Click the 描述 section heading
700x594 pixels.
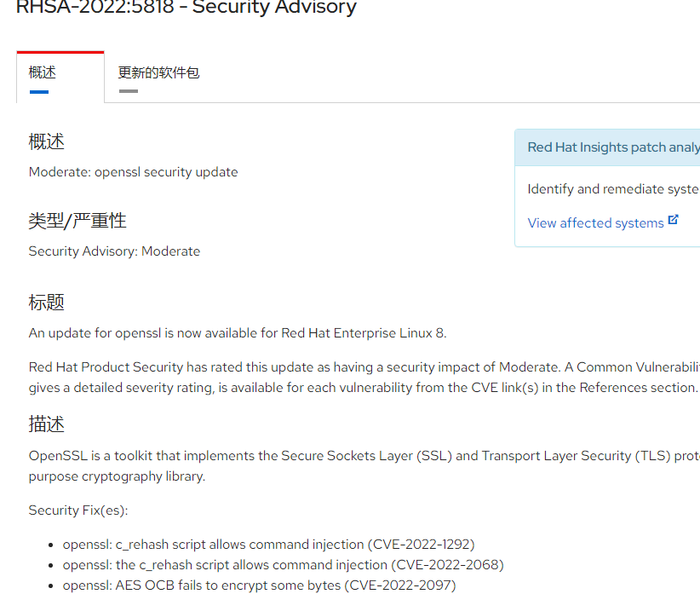click(x=47, y=424)
